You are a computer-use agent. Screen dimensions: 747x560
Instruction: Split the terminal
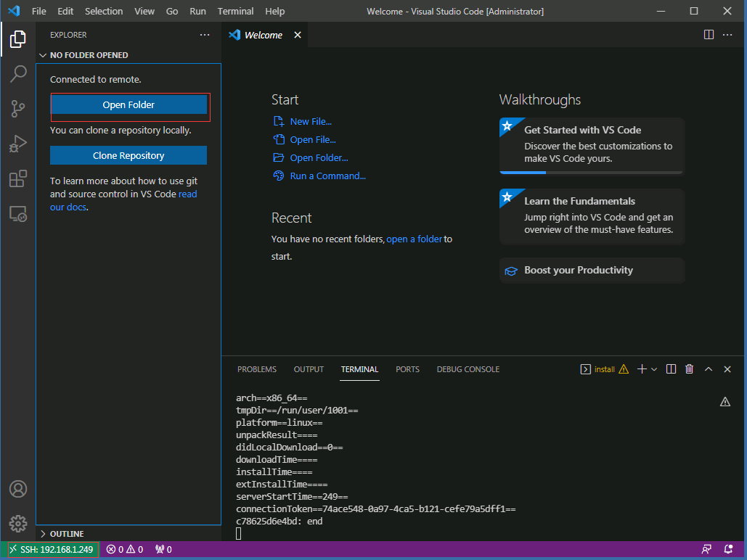(671, 369)
